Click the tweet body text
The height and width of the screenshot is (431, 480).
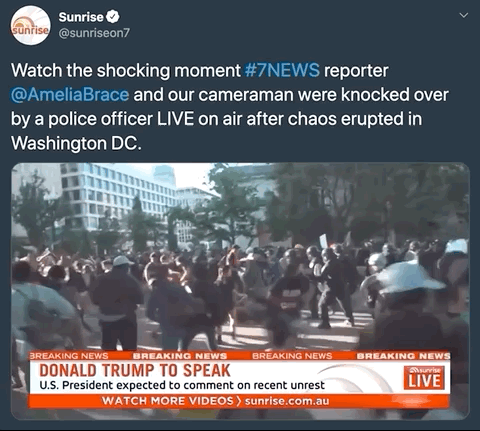tap(230, 107)
